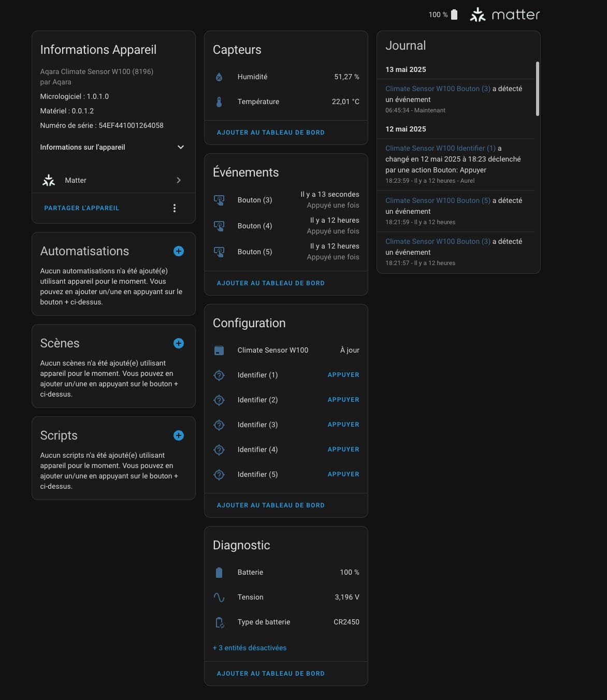Click PARTAGER L'APPAREIL button
Viewport: 607px width, 700px height.
tap(82, 208)
